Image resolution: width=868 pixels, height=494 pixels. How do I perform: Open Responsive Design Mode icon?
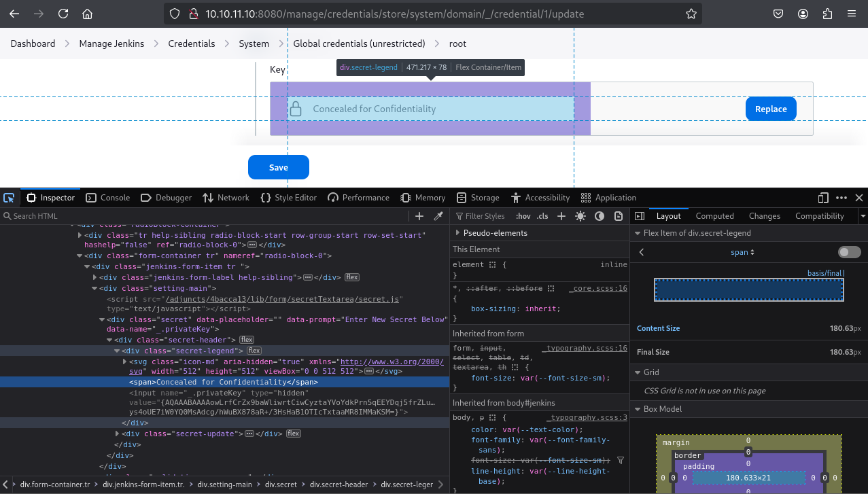823,198
